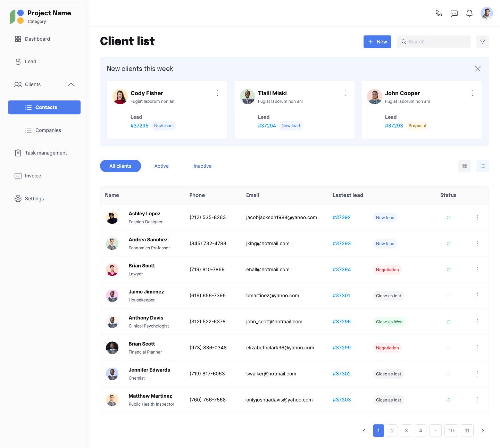Open lead #37296 link for Anthony Davis
This screenshot has height=448, width=500.
[x=342, y=322]
